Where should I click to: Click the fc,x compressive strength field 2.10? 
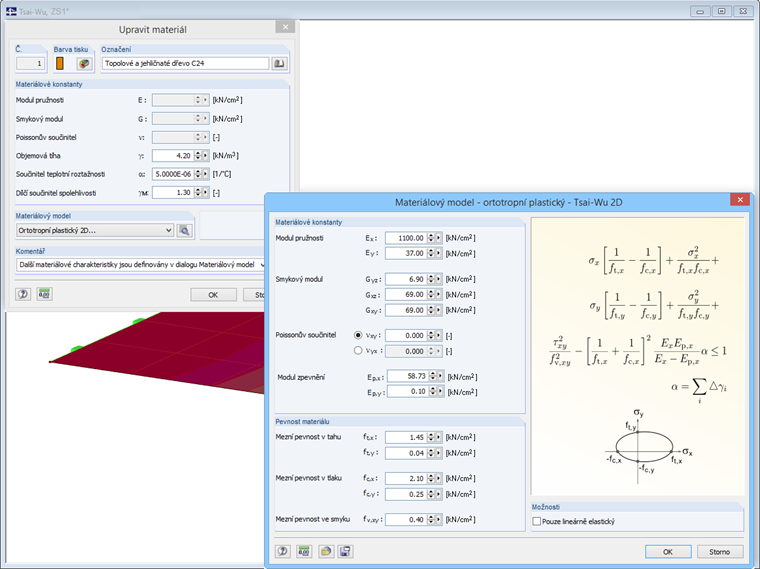click(406, 478)
